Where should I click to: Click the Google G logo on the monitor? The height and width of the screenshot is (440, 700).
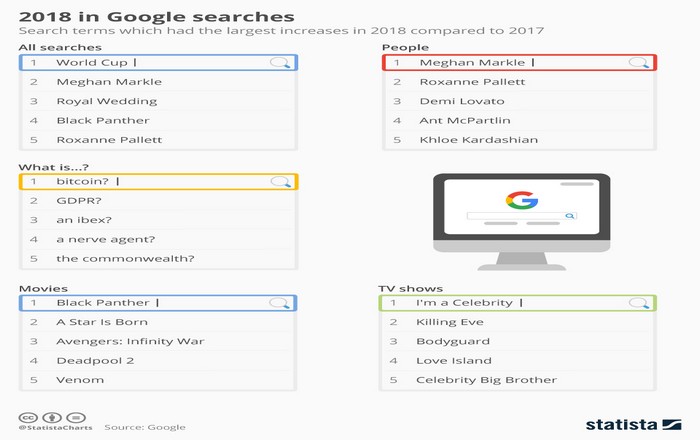point(521,200)
